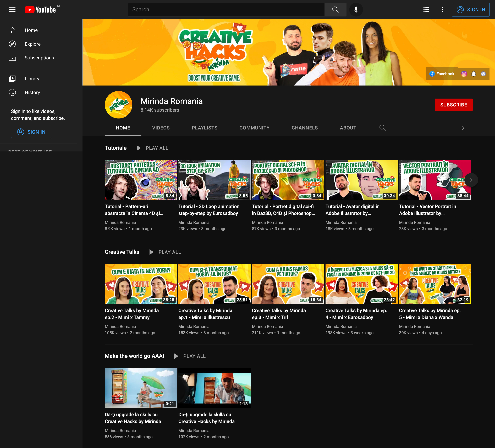The image size is (495, 448).
Task: Switch to the CHANNELS tab
Action: point(304,128)
